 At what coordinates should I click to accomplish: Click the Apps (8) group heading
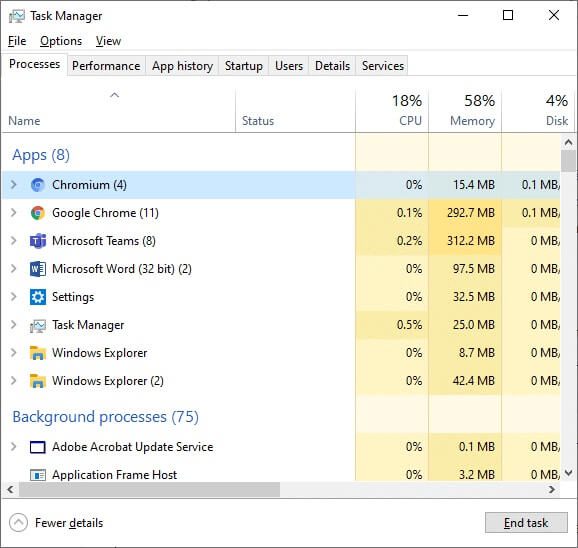coord(41,155)
